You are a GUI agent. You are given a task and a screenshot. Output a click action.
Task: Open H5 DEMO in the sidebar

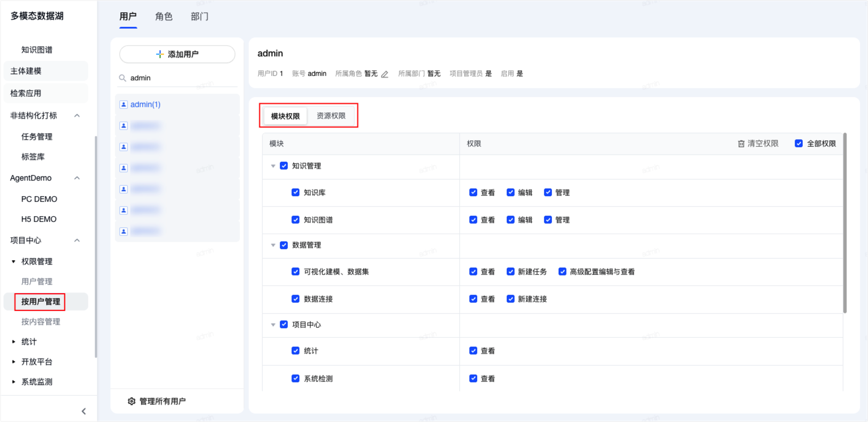[39, 219]
